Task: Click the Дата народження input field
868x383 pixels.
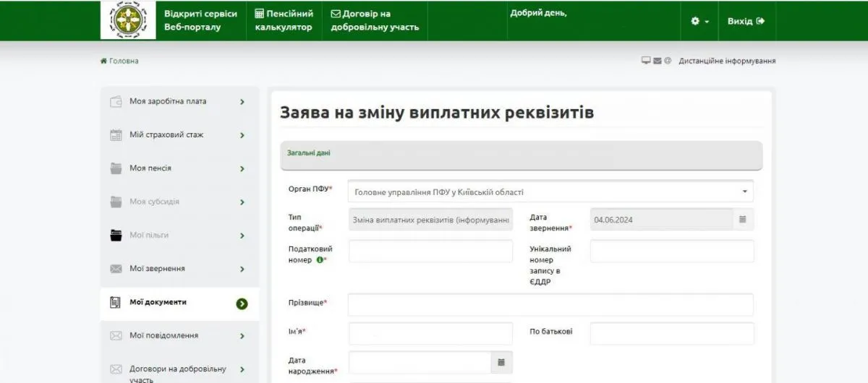Action: [x=420, y=362]
